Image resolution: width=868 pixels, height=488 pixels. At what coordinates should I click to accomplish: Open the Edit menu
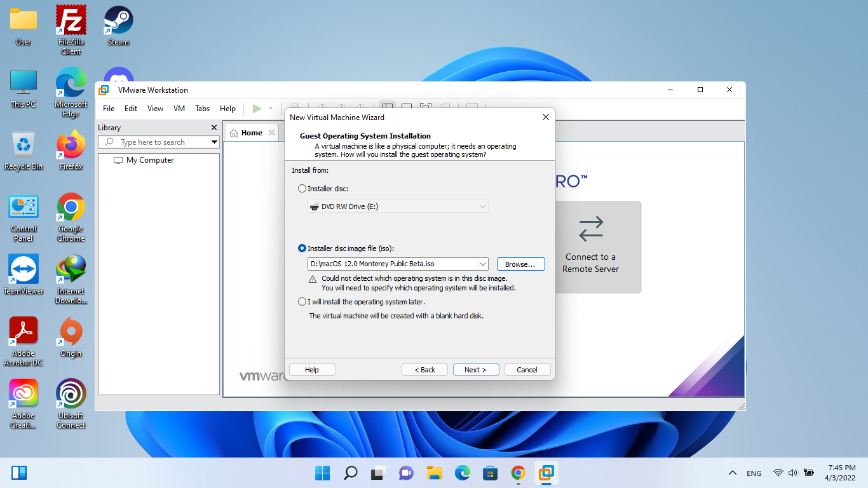tap(131, 109)
